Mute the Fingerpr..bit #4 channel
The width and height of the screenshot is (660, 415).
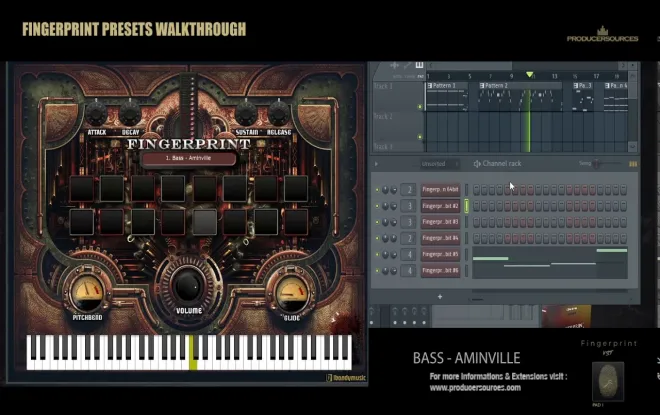(377, 238)
